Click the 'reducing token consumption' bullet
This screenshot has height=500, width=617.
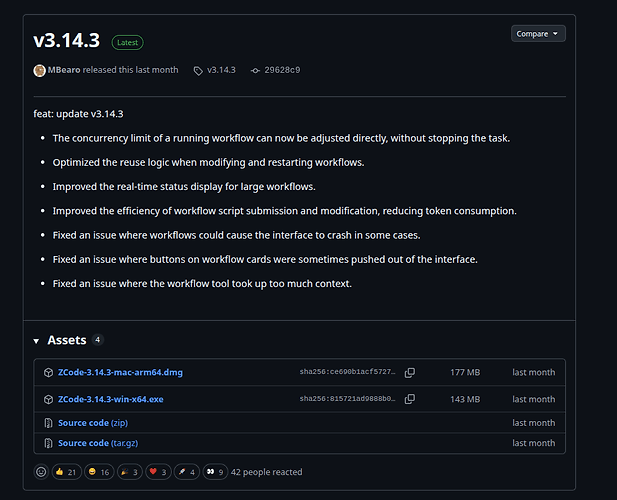(284, 211)
